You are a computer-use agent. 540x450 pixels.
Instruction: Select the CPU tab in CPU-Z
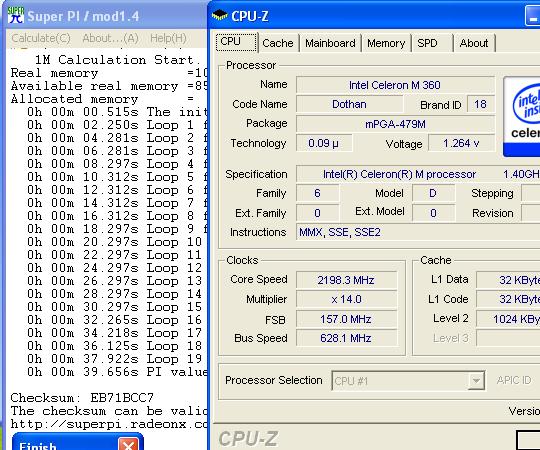pyautogui.click(x=237, y=42)
